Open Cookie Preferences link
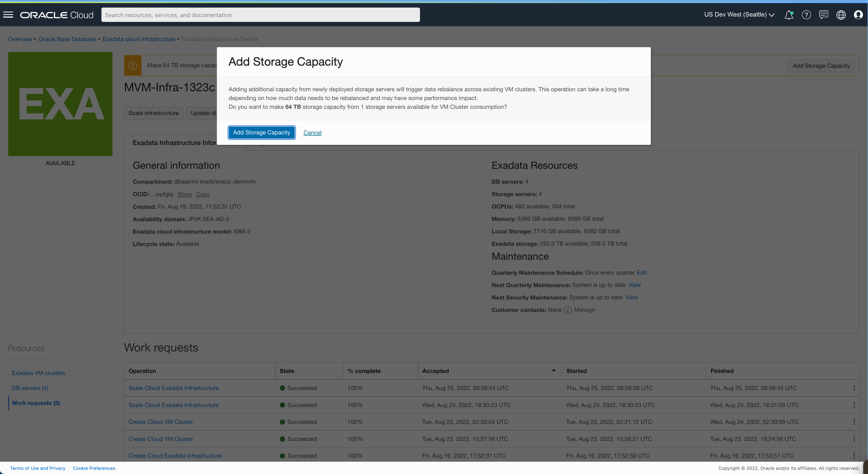The height and width of the screenshot is (474, 868). click(x=94, y=468)
